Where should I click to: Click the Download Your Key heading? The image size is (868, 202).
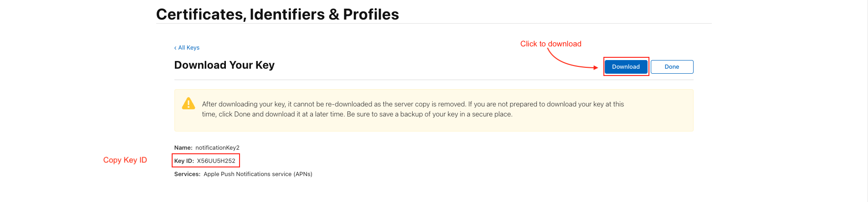click(224, 65)
